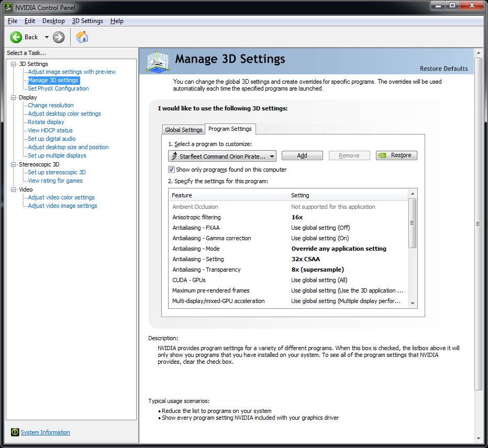Image resolution: width=488 pixels, height=448 pixels.
Task: Switch to the Global Settings tab
Action: coord(183,130)
